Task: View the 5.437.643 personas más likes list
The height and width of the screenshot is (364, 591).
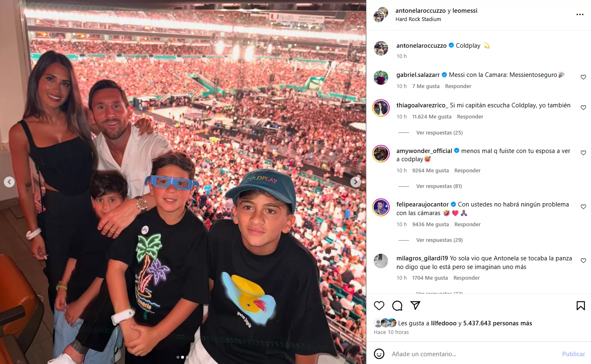Action: 498,323
